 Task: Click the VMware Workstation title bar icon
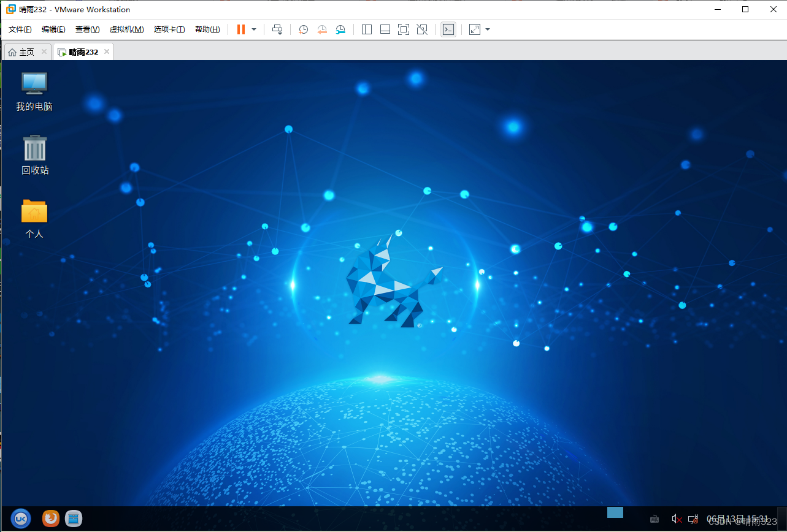[11, 9]
